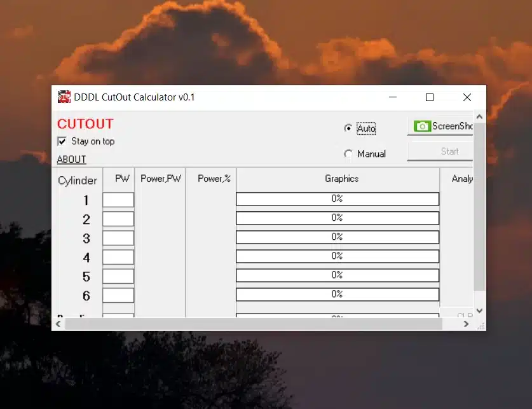Screen dimensions: 532x409
Task: Select the Manual radio button
Action: point(348,153)
